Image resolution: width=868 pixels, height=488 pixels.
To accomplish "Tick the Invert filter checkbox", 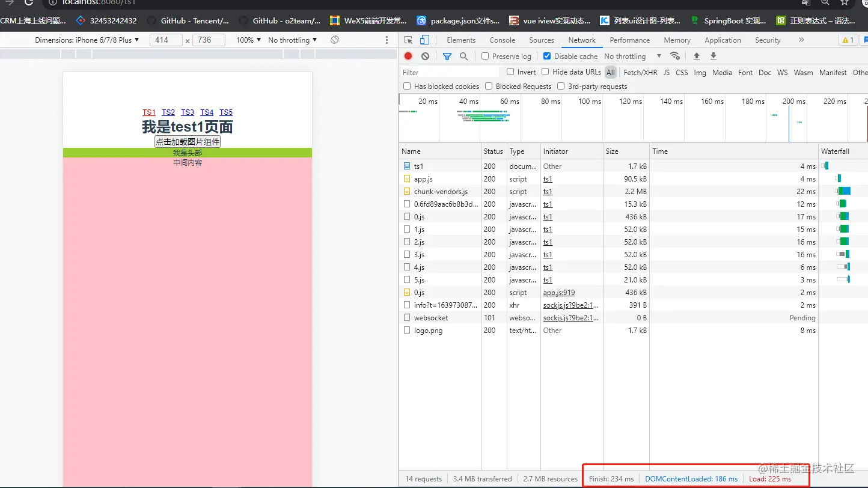I will [x=510, y=72].
